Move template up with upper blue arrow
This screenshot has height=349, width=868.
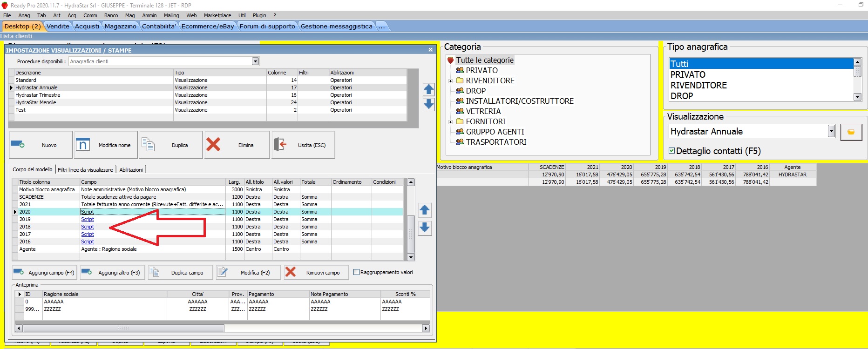pyautogui.click(x=428, y=89)
